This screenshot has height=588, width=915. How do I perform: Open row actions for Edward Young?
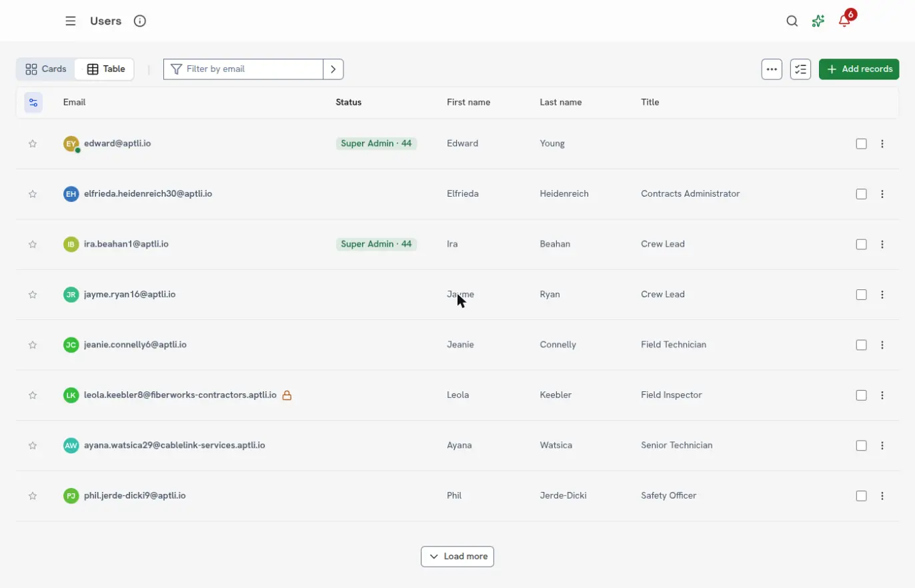(882, 144)
